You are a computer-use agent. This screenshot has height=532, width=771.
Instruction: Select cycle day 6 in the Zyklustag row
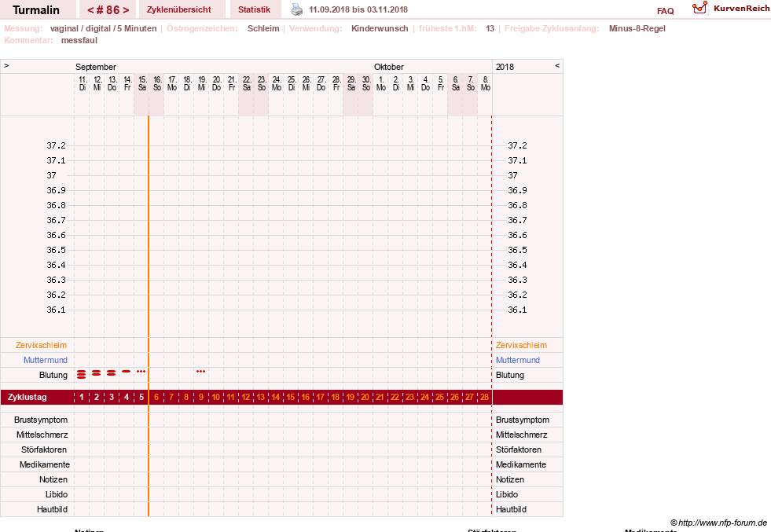(x=156, y=398)
